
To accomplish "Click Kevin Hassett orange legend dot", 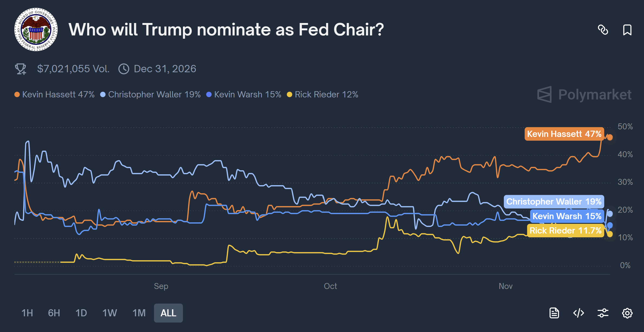I will (17, 94).
